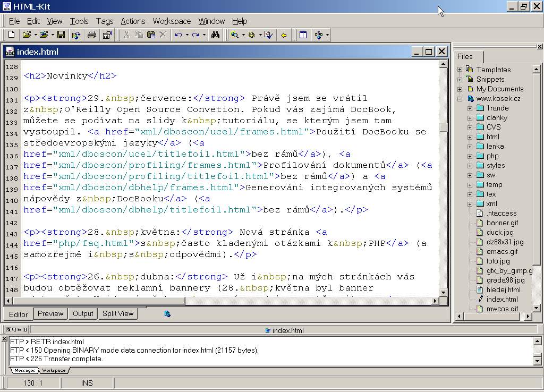Click the Cut scissors icon
Viewport: 544px width, 392px height.
click(x=126, y=35)
